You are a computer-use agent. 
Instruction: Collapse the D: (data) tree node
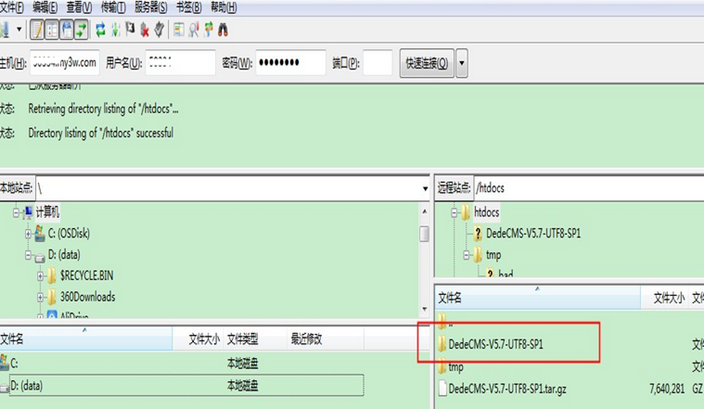(28, 255)
